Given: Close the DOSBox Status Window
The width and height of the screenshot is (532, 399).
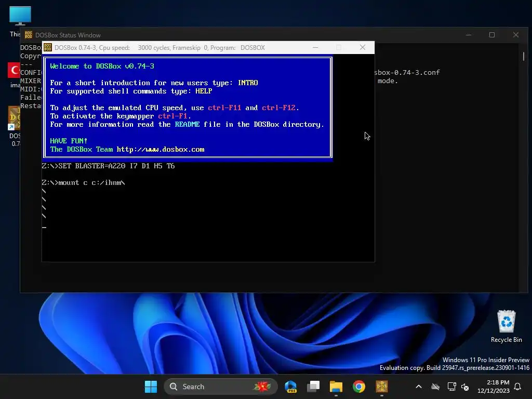Looking at the screenshot, I should (516, 35).
